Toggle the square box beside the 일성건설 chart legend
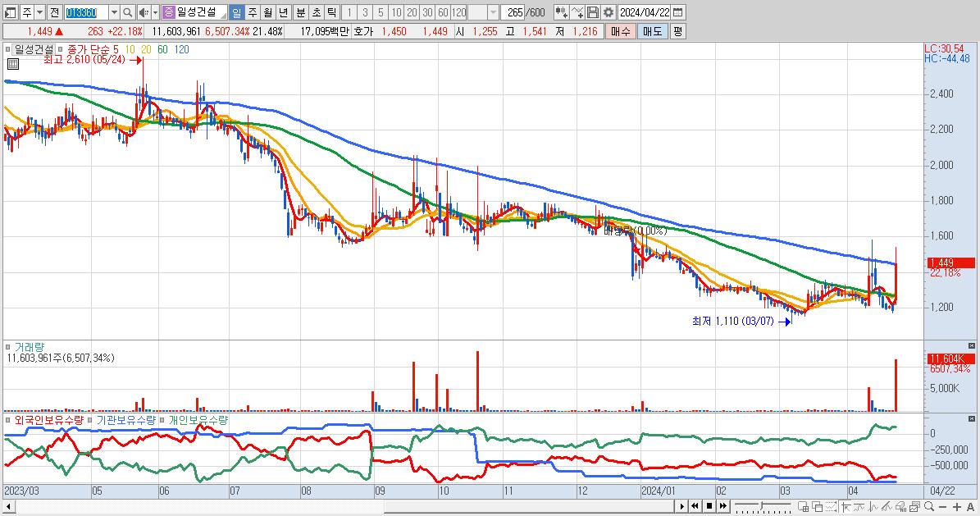This screenshot has width=980, height=516. click(7, 49)
